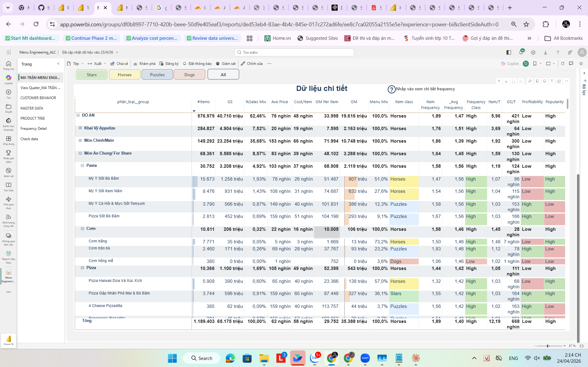
Task: Click the frequency detail question mark icon
Action: 391,89
